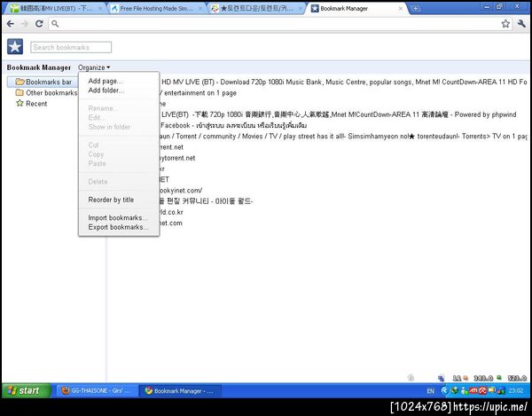This screenshot has width=532, height=416.
Task: Click Bookmark Manager taskbar button
Action: coord(181,390)
